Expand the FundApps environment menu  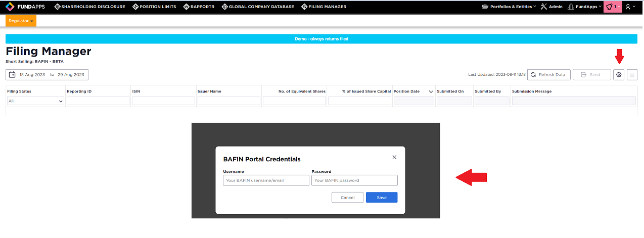pyautogui.click(x=585, y=7)
